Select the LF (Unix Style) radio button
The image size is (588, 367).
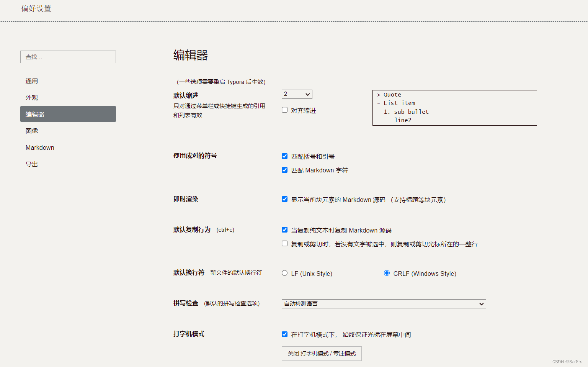[x=285, y=273]
